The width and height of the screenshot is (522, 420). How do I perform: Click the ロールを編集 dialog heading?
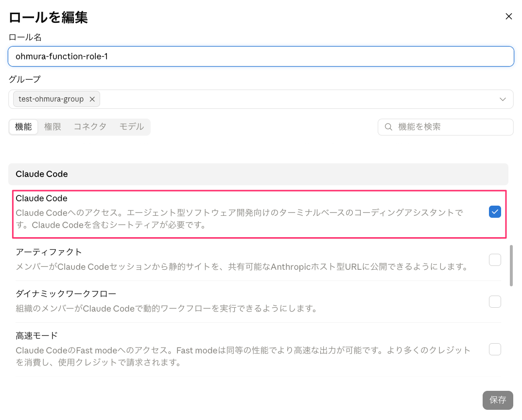click(48, 17)
